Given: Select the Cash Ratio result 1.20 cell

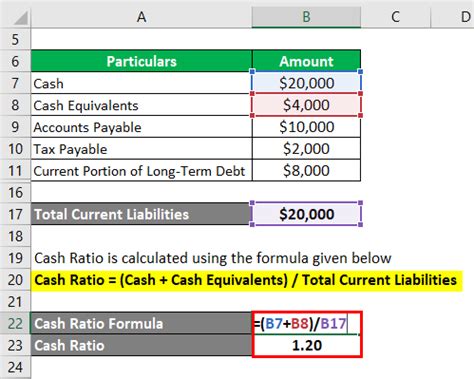Looking at the screenshot, I should (306, 345).
